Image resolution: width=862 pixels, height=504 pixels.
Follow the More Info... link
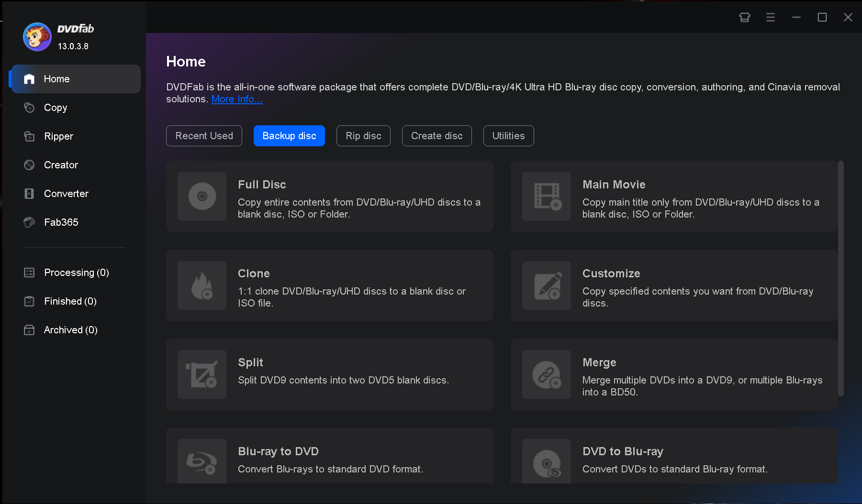tap(237, 99)
